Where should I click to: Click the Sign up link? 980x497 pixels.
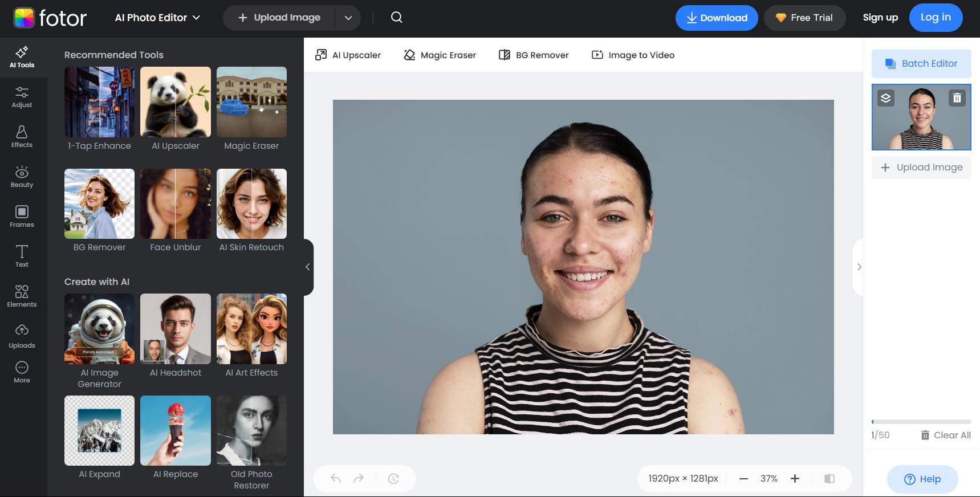(x=880, y=18)
